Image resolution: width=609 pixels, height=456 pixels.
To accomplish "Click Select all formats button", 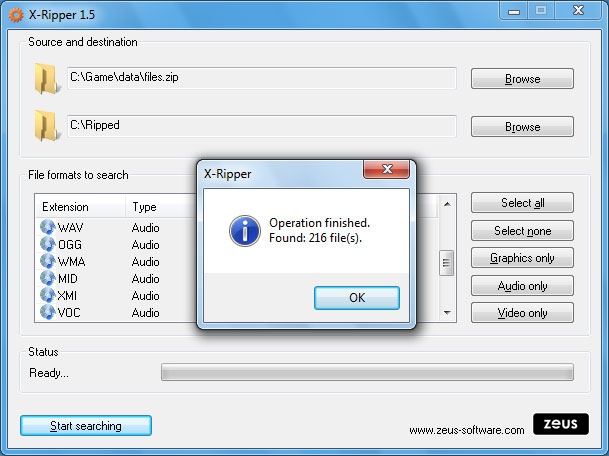I will click(x=522, y=203).
